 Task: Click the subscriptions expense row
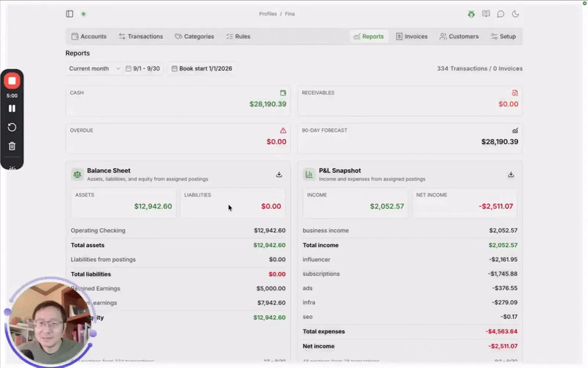[x=410, y=274]
